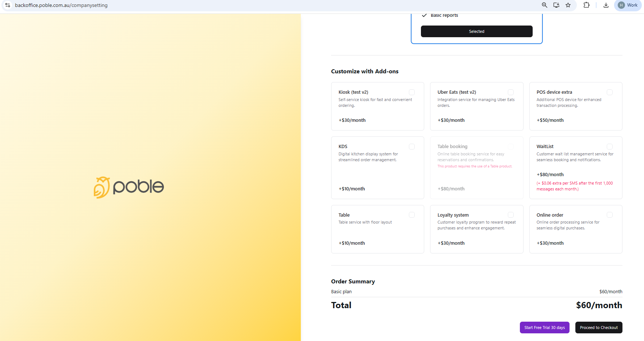Screen dimensions: 644x341
Task: Enable the Kiosk (test v2) add-on checkbox
Action: [412, 92]
